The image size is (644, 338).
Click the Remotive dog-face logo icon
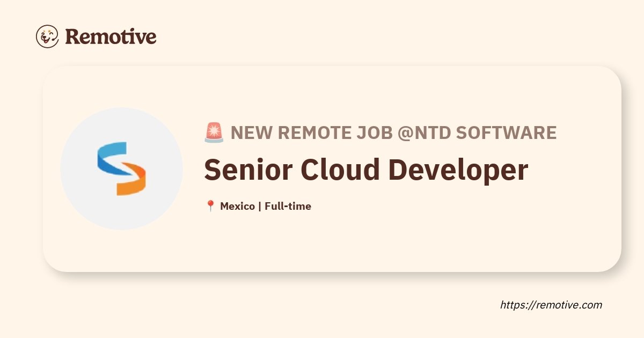tap(47, 36)
